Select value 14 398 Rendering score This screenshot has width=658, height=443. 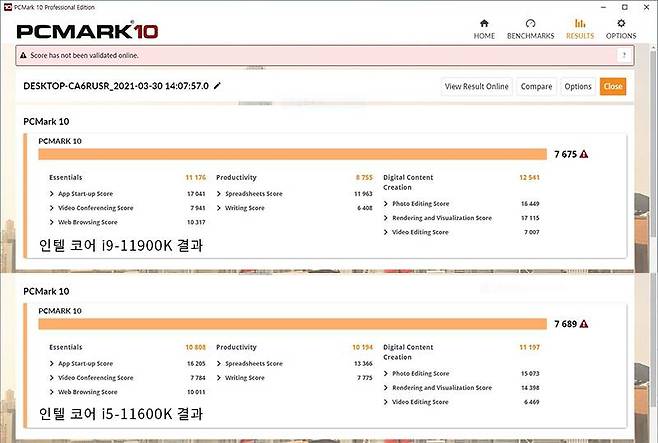530,388
